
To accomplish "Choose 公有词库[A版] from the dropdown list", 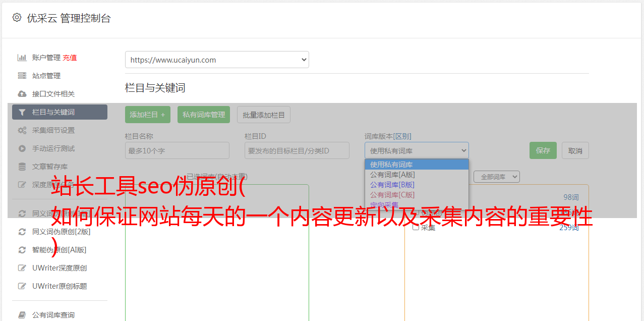I will coord(417,175).
